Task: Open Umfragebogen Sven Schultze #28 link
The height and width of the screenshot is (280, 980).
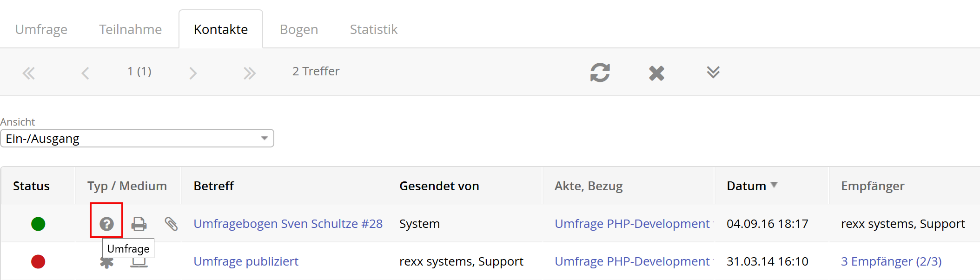Action: tap(288, 224)
